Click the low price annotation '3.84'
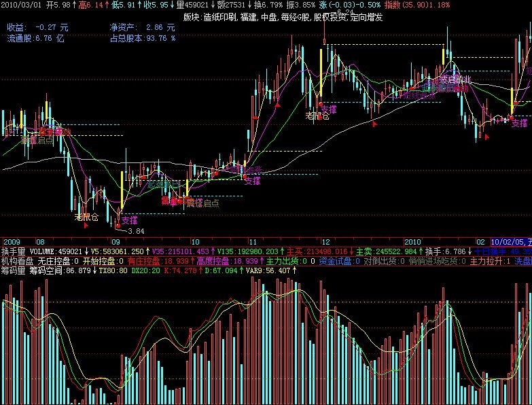 [x=136, y=231]
